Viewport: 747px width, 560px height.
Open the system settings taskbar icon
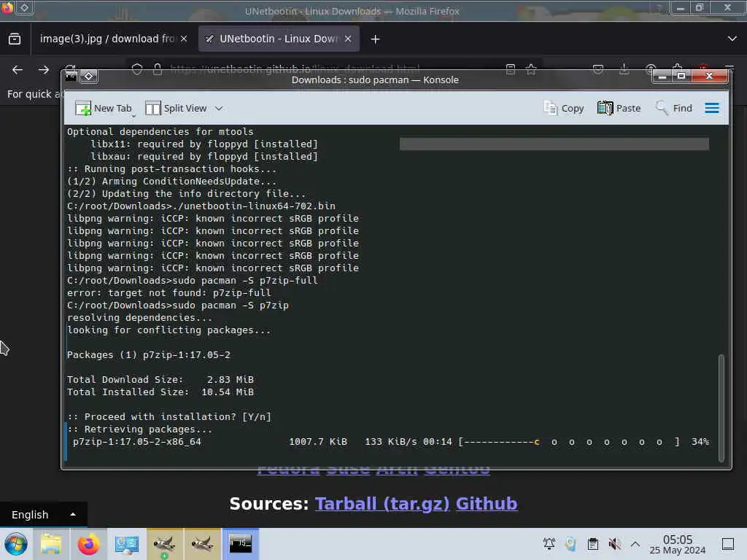[126, 544]
